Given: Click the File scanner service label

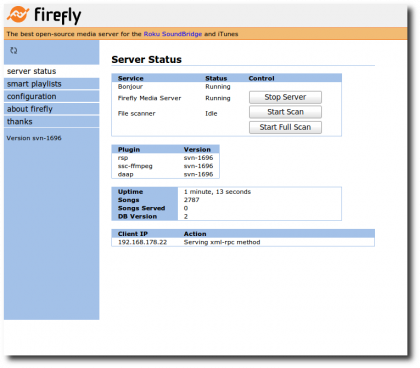Looking at the screenshot, I should (x=136, y=114).
